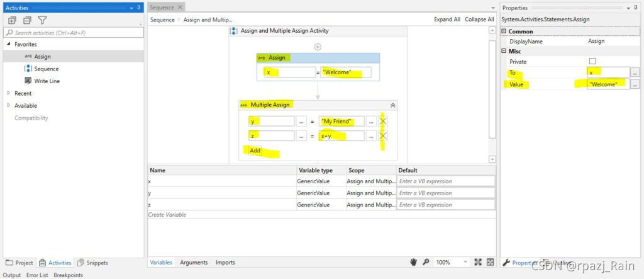Close the Sequence document tab
Screen dimensions: 644x279
pyautogui.click(x=180, y=8)
